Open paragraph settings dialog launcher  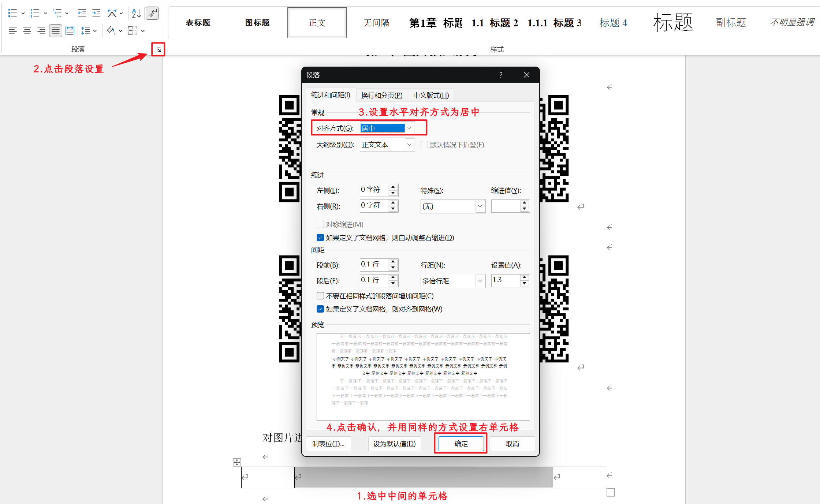pyautogui.click(x=159, y=49)
